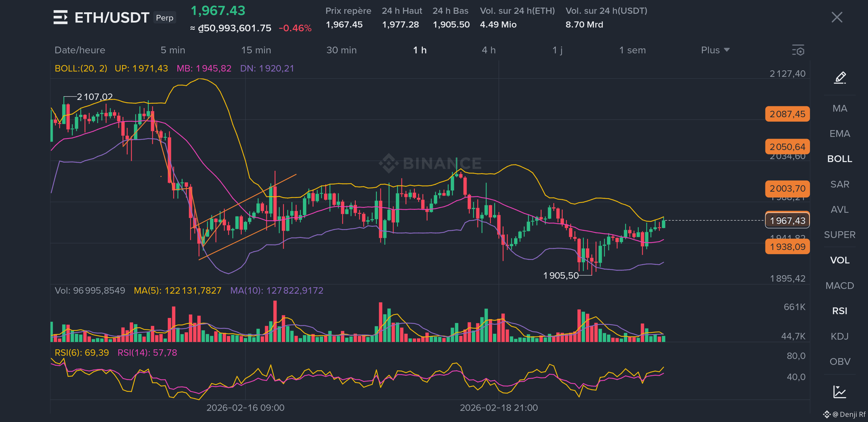The height and width of the screenshot is (422, 868).
Task: Toggle the EMA indicator
Action: [840, 134]
